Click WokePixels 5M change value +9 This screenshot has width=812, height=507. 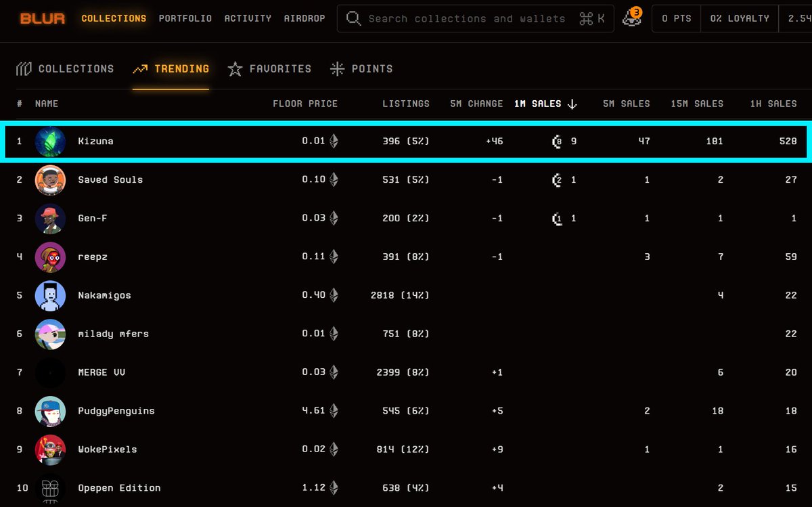pyautogui.click(x=497, y=449)
